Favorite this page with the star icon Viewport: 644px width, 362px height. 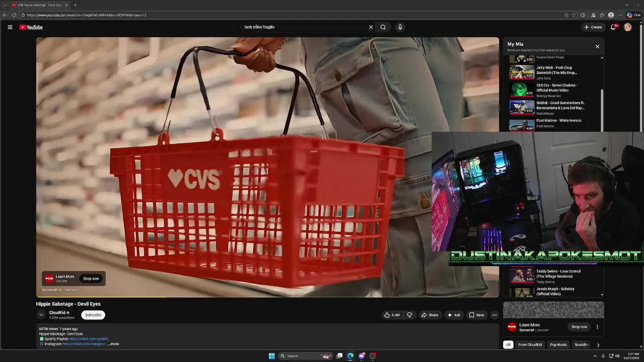click(x=574, y=15)
